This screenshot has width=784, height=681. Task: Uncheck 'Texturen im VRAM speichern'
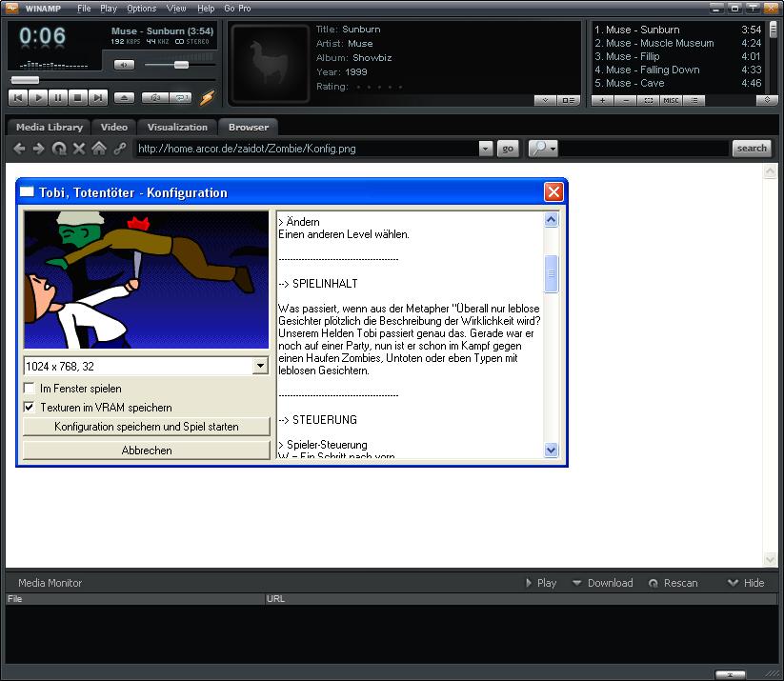[x=30, y=407]
